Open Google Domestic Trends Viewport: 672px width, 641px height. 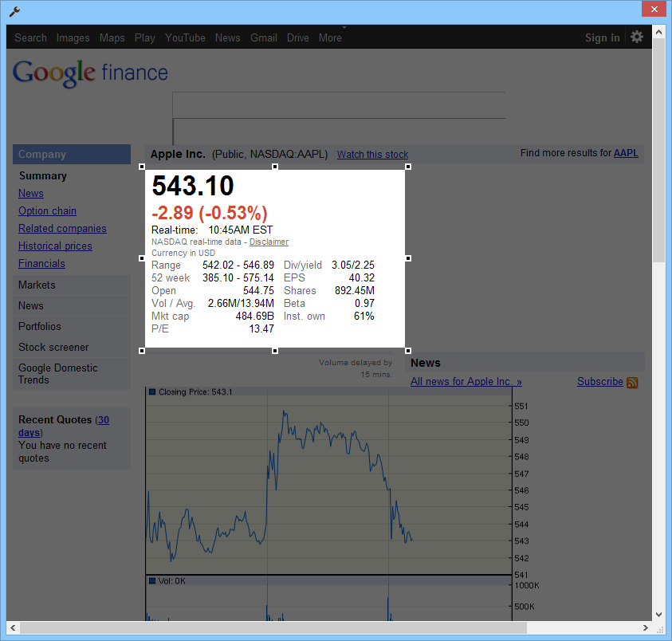point(72,374)
